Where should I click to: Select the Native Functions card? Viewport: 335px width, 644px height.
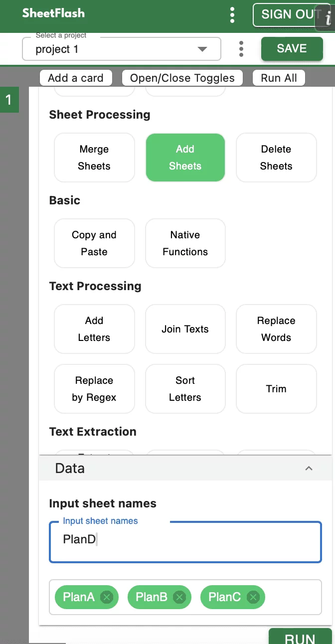click(x=185, y=243)
